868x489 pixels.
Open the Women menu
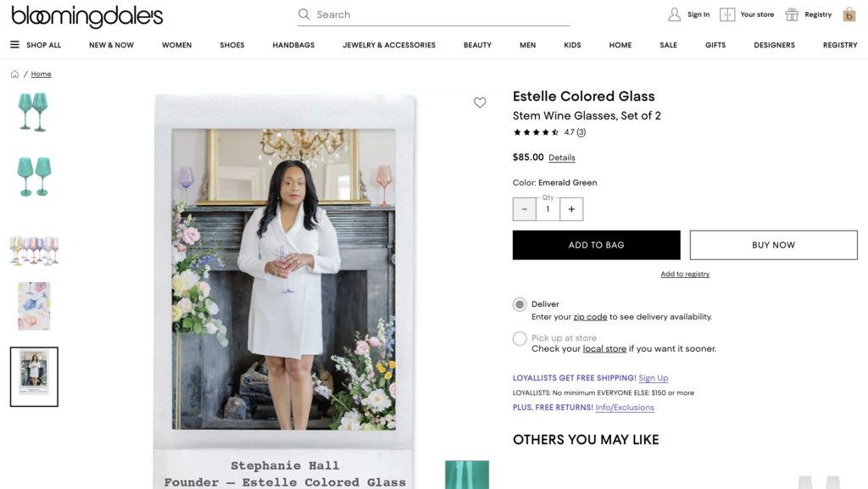tap(176, 45)
